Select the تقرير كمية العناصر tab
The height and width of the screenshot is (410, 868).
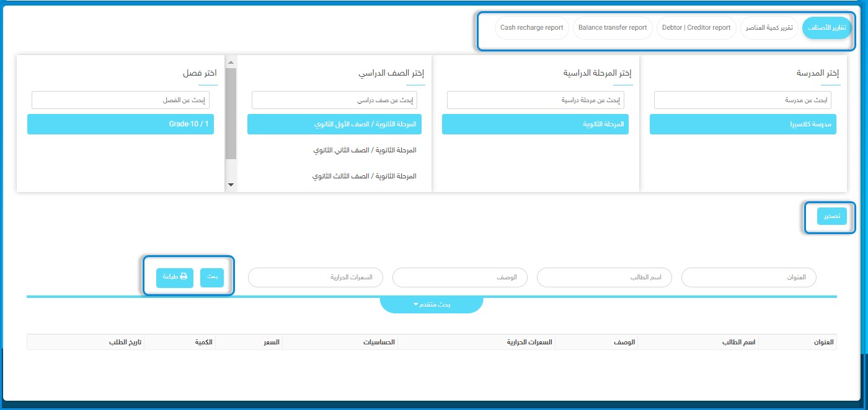(769, 28)
